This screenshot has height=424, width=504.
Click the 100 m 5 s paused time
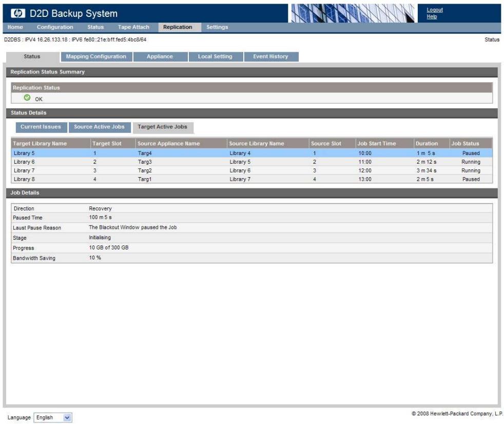pos(100,218)
